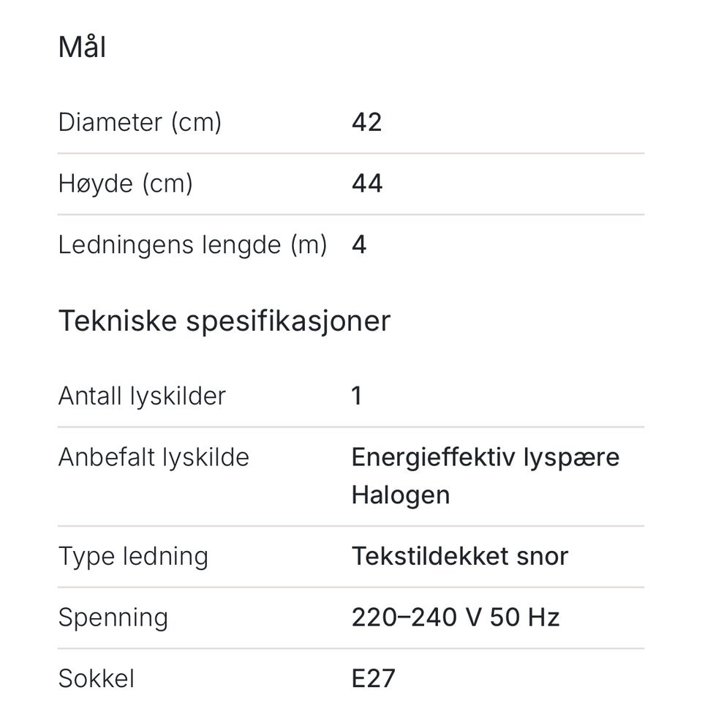Image resolution: width=702 pixels, height=728 pixels.
Task: Select the Antall lyskilder label
Action: pos(142,397)
